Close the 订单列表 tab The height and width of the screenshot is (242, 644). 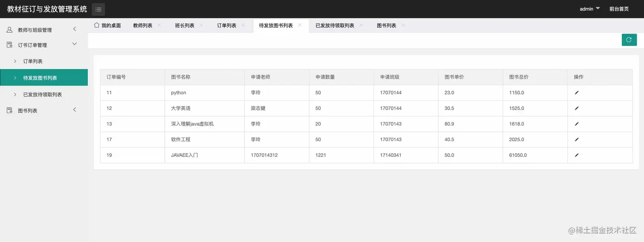243,25
